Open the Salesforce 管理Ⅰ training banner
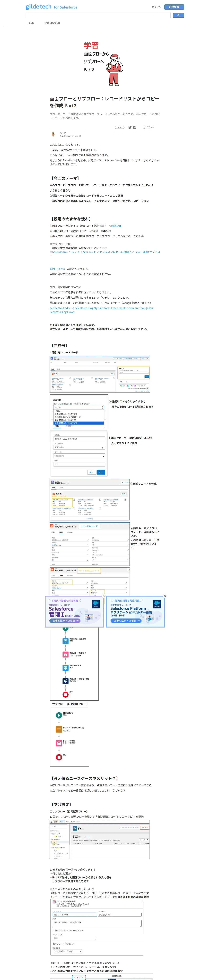The height and width of the screenshot is (980, 210). [74, 612]
